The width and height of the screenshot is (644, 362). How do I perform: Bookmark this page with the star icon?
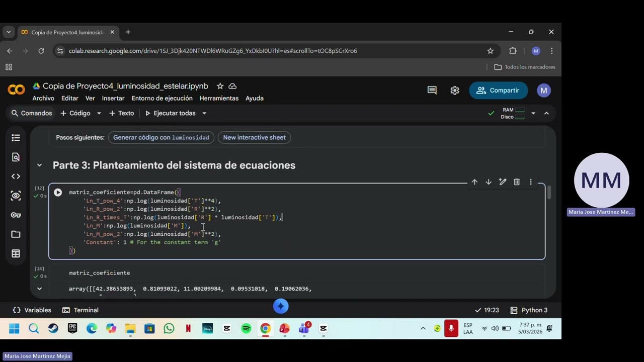(x=490, y=51)
